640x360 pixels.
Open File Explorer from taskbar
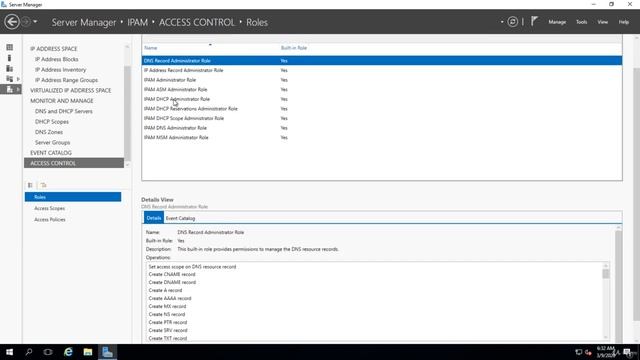[x=88, y=352]
